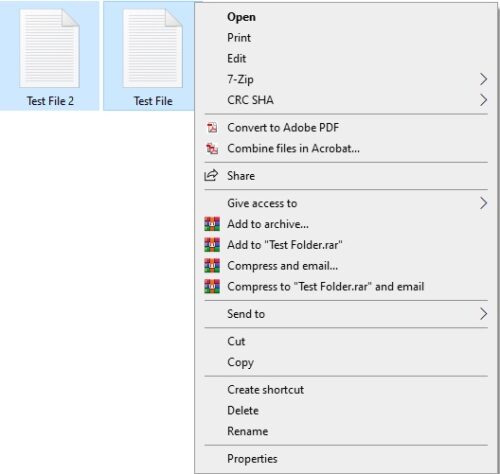Expand the Send to submenu arrow

pos(483,314)
